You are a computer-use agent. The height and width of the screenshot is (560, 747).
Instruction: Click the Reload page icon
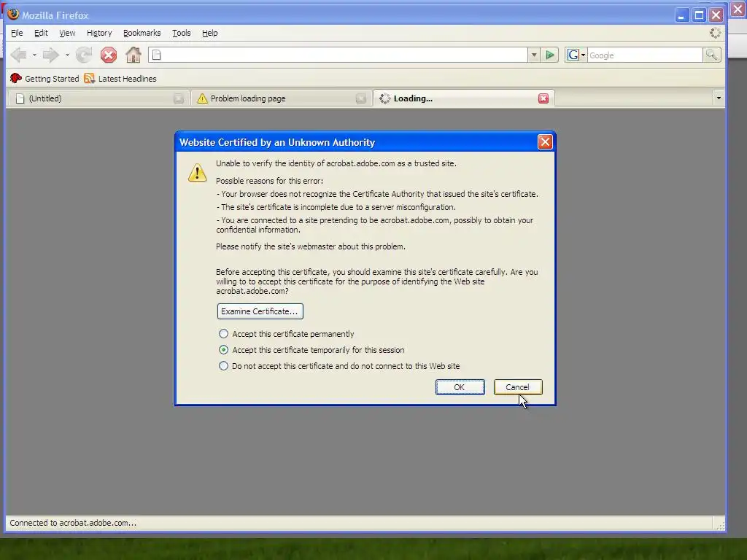point(84,55)
